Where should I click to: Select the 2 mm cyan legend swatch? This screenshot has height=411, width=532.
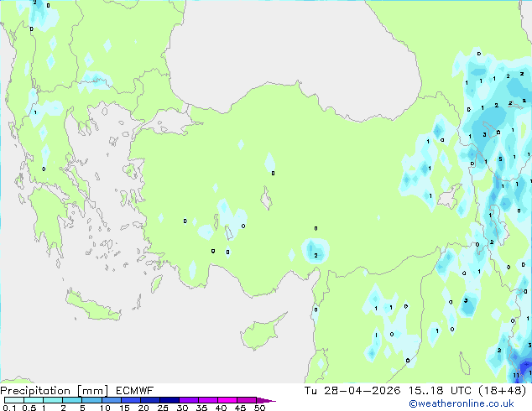pyautogui.click(x=72, y=400)
